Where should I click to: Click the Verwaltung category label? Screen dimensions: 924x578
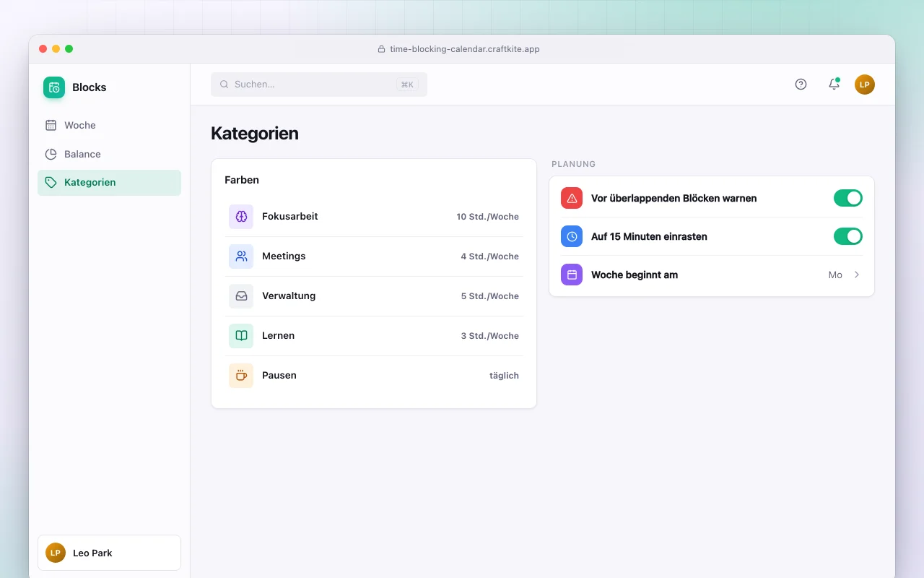click(x=289, y=296)
